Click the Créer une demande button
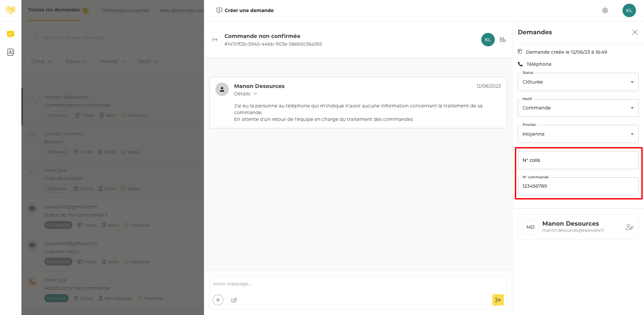The width and height of the screenshot is (644, 315). click(245, 10)
